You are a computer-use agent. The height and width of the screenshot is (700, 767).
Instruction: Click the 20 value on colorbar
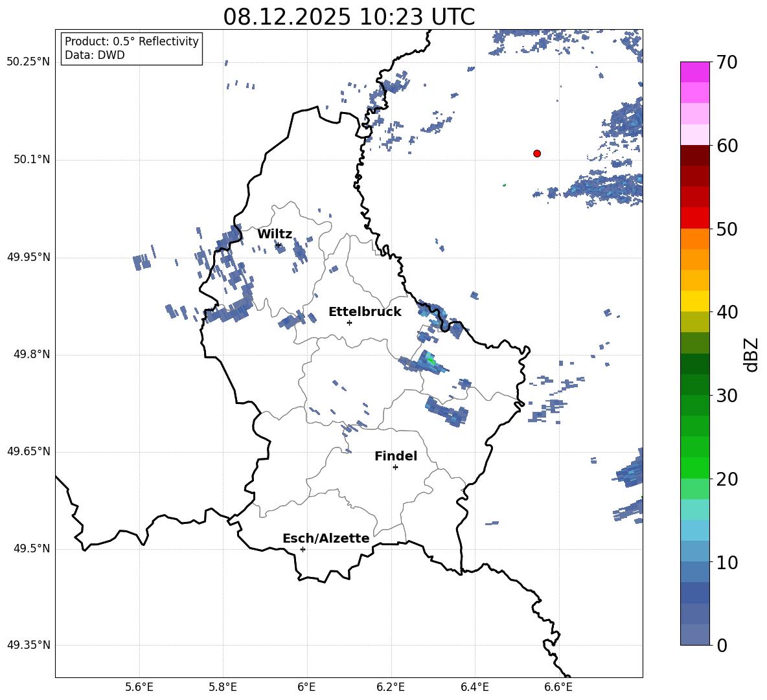727,479
